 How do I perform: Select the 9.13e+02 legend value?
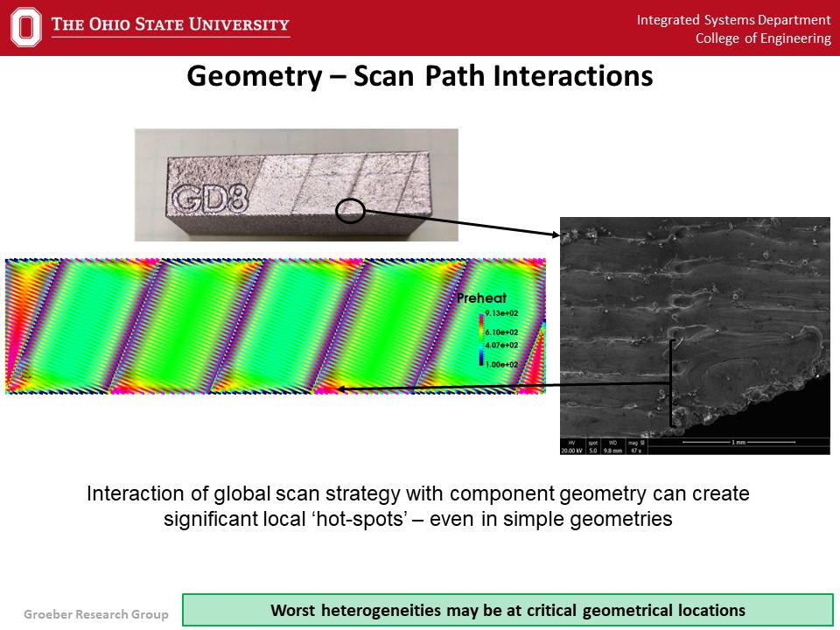pyautogui.click(x=501, y=312)
